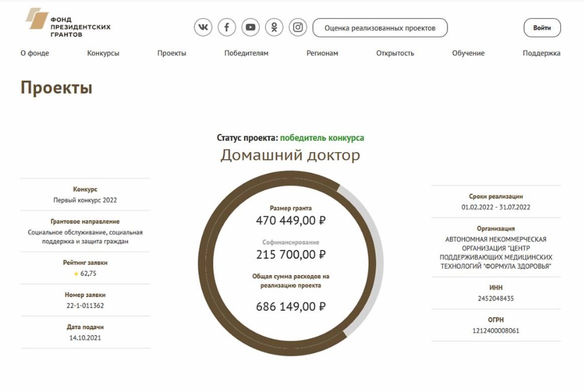Click the yellow rating star icon

pyautogui.click(x=76, y=274)
